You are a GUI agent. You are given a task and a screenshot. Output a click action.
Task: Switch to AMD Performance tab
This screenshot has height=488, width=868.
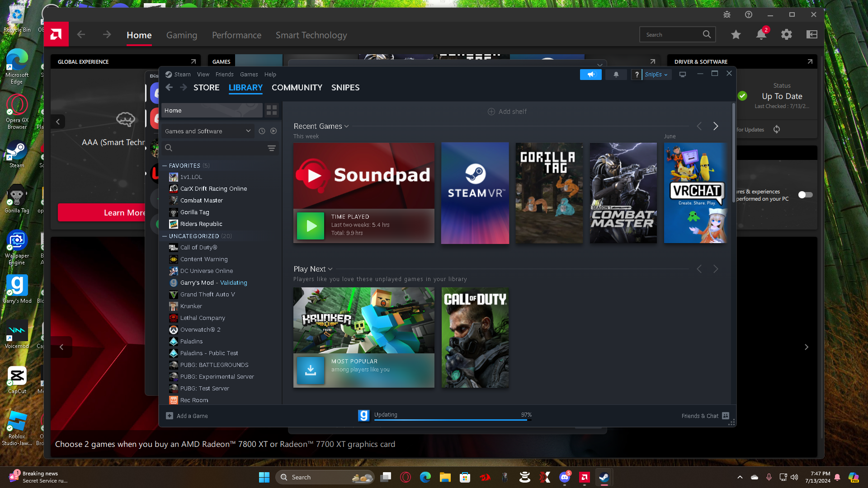(x=237, y=35)
